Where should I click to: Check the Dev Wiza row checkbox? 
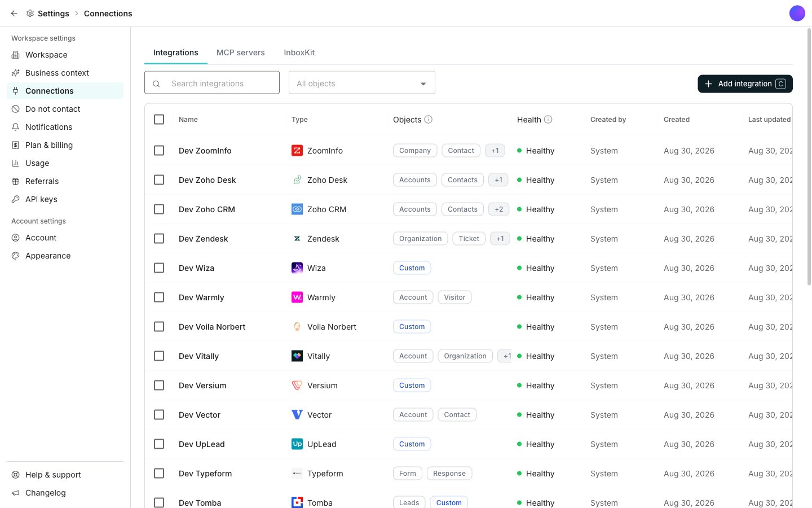click(x=159, y=268)
